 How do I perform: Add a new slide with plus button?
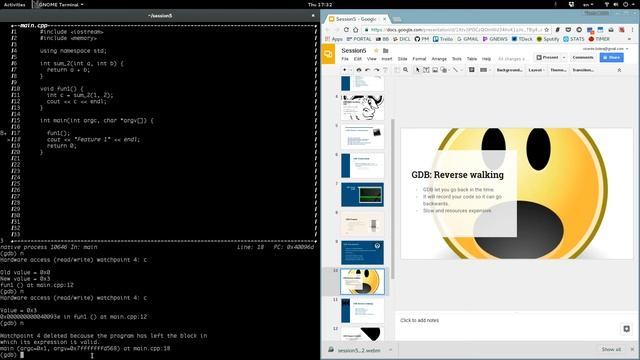pyautogui.click(x=344, y=70)
